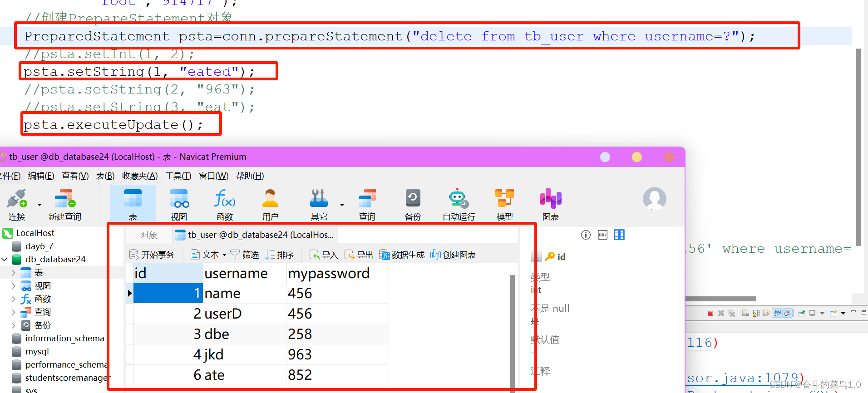Click the Navicat user avatar icon

(655, 199)
